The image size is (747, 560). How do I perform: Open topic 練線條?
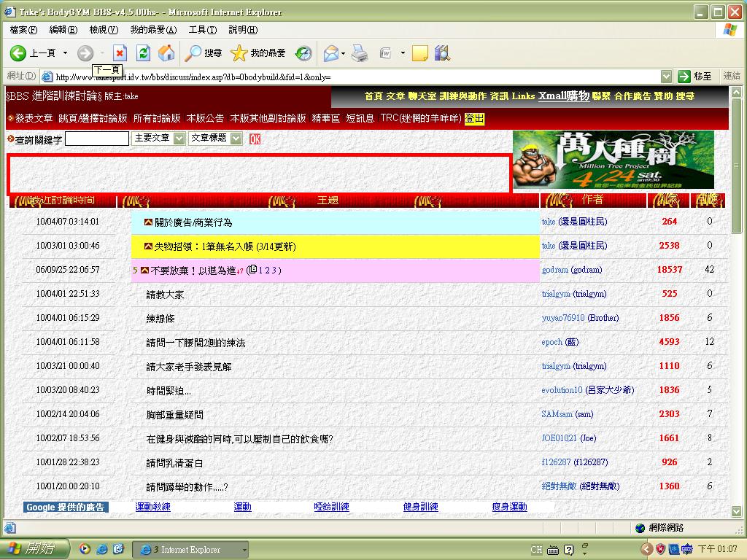[x=160, y=319]
